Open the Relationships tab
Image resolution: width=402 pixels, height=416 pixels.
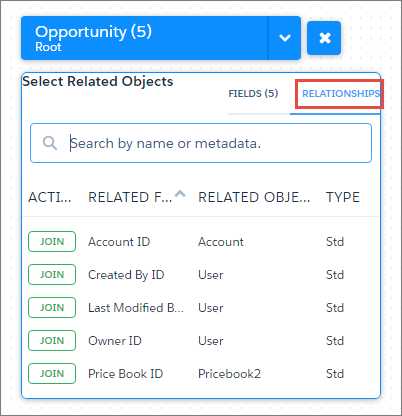tap(341, 94)
